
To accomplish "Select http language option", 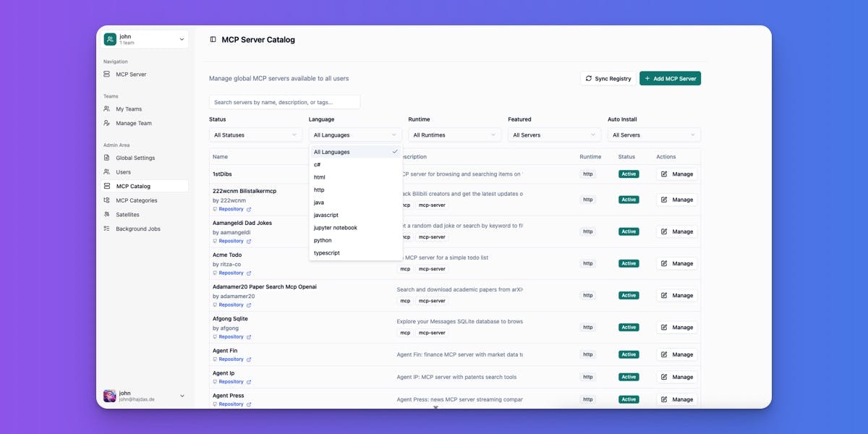I will pos(355,190).
